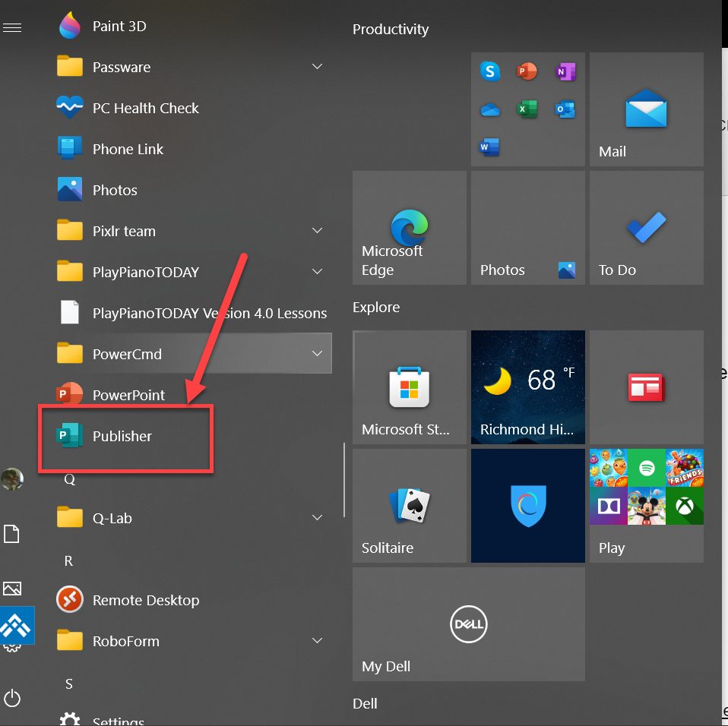
Task: Expand the PowerCmd folder
Action: 317,353
